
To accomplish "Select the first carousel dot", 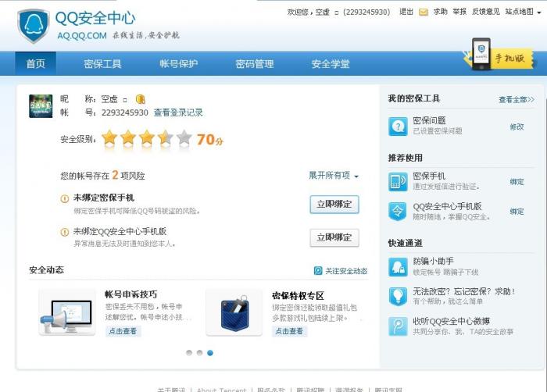I will tap(189, 353).
